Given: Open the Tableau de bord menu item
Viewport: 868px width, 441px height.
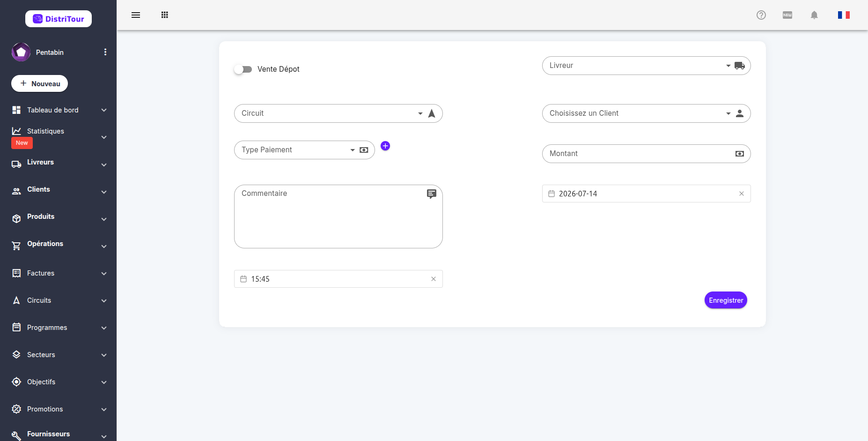Looking at the screenshot, I should click(58, 110).
